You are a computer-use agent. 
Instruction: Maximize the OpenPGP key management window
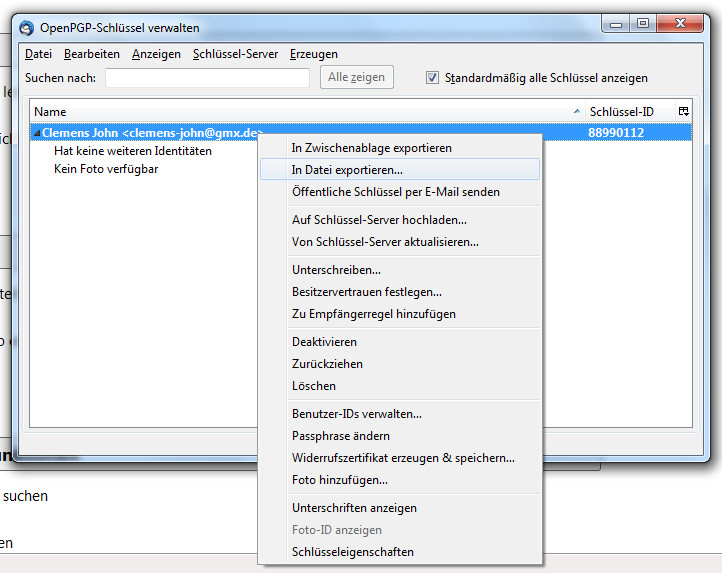(642, 23)
